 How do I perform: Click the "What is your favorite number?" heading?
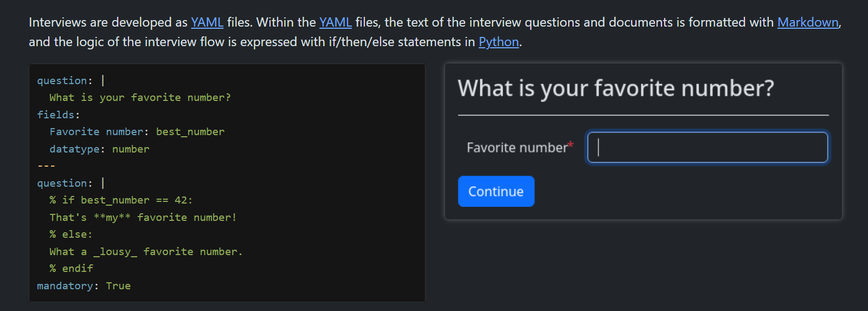pos(615,88)
